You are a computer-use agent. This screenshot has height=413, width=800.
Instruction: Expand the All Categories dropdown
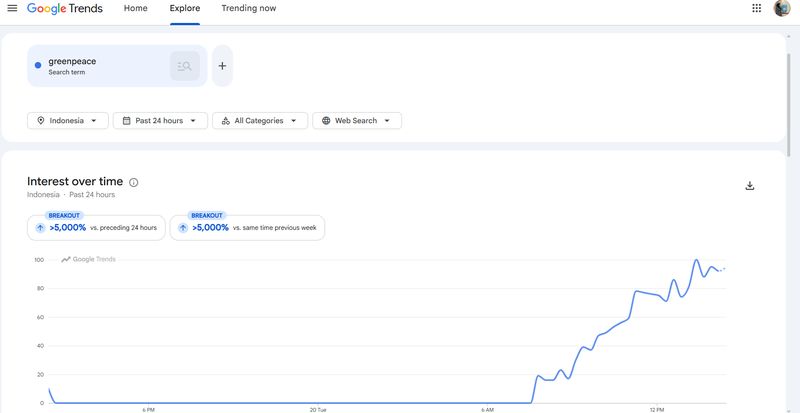point(260,120)
